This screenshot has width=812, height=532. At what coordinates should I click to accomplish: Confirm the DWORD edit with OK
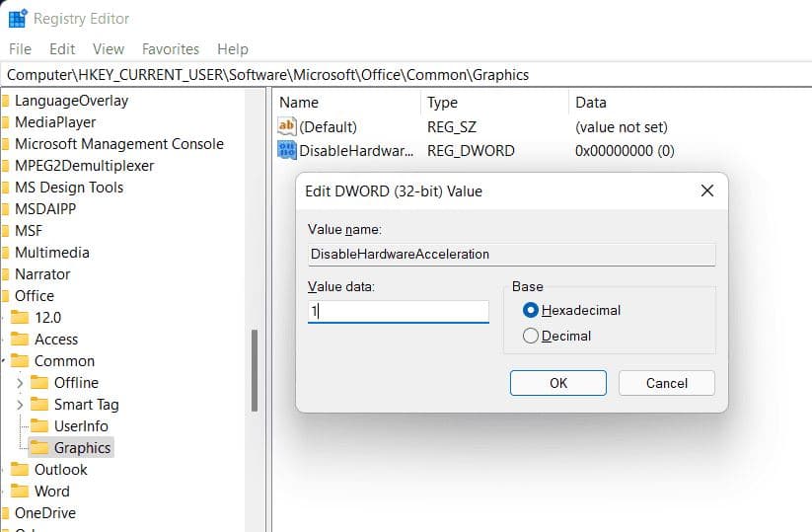coord(558,383)
